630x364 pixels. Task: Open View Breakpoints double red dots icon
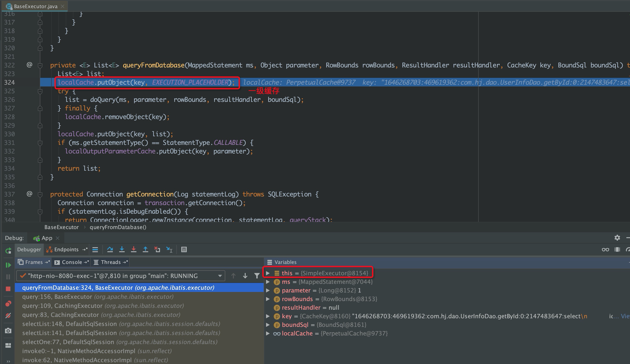pos(8,304)
